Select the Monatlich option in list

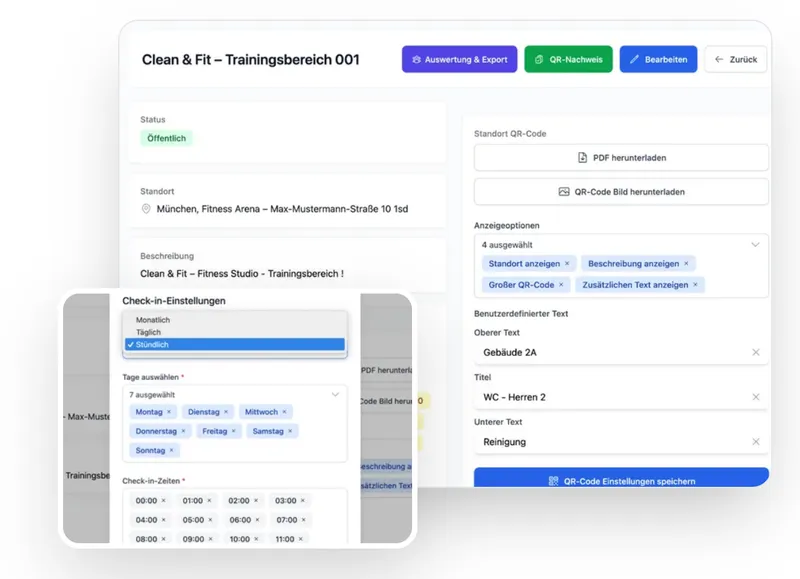tap(153, 320)
